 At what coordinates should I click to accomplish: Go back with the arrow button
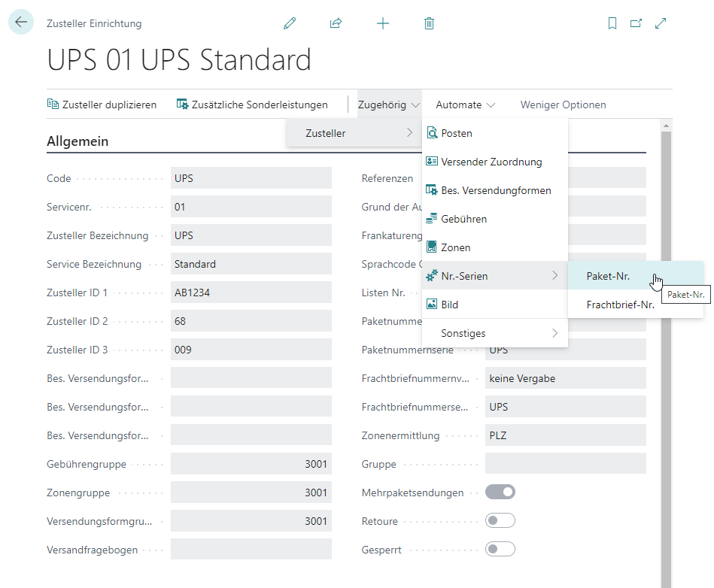(x=21, y=22)
